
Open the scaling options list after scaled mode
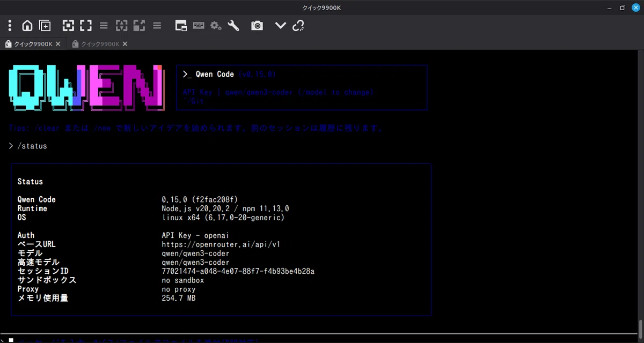[x=157, y=25]
